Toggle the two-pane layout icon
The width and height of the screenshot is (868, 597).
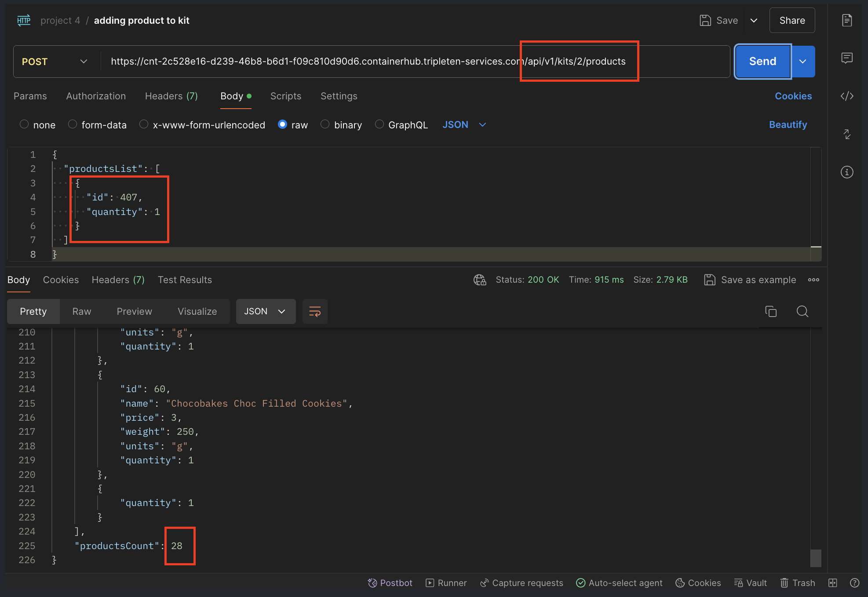[x=833, y=583]
